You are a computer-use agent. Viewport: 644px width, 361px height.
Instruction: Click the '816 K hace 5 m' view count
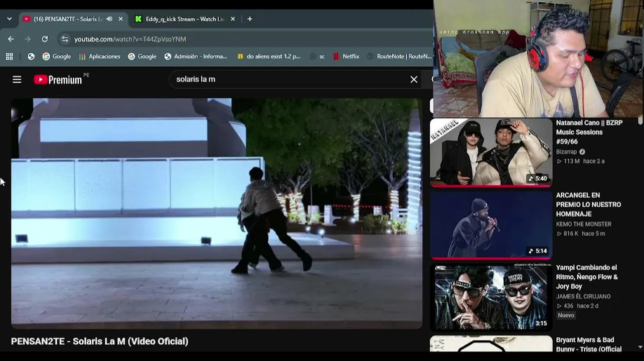tap(581, 234)
